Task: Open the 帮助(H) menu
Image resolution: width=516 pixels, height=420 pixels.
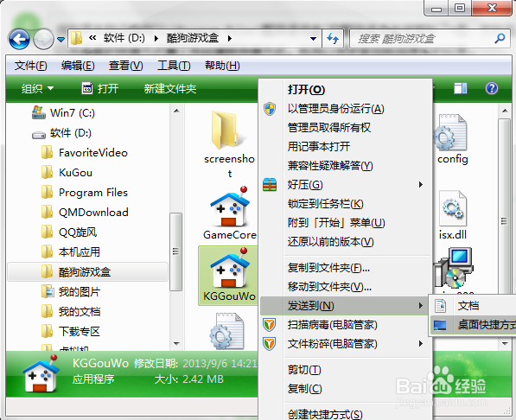Action: [222, 66]
